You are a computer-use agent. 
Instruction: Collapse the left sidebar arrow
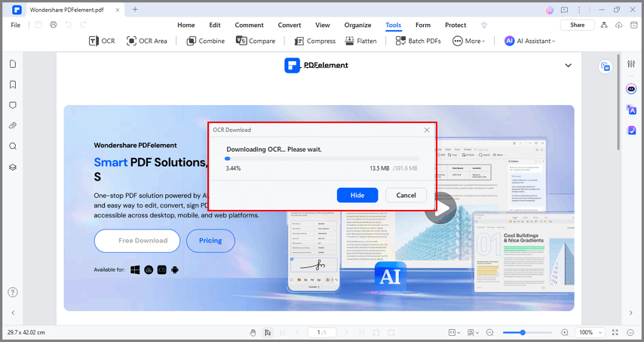point(13,313)
